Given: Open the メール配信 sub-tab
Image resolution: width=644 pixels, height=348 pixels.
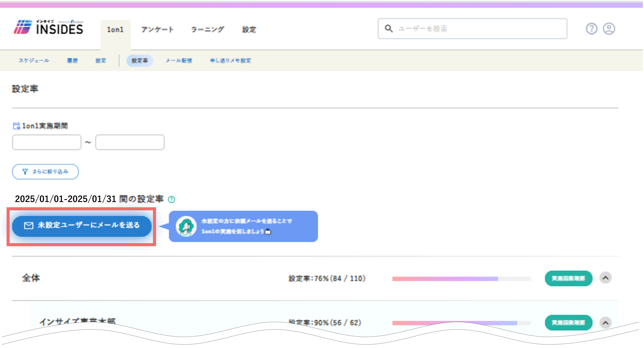Looking at the screenshot, I should [179, 61].
